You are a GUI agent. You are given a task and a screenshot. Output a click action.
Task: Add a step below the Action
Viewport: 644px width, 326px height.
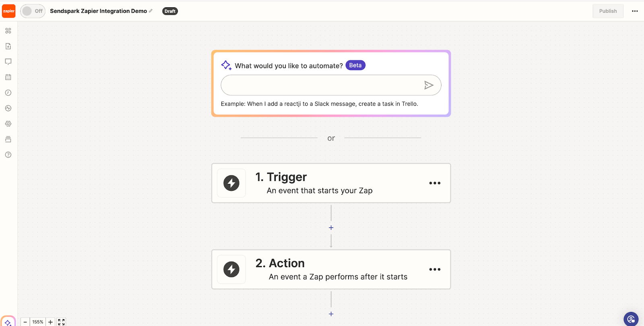tap(331, 314)
